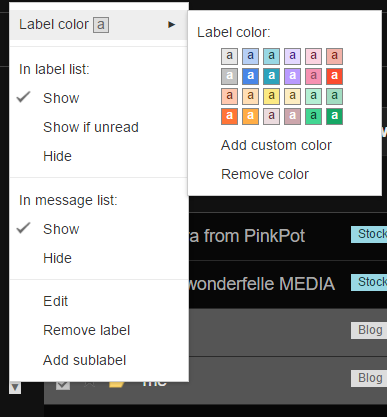387x417 pixels.
Task: Pick the bold orange swatch starting bottom row
Action: click(x=229, y=116)
